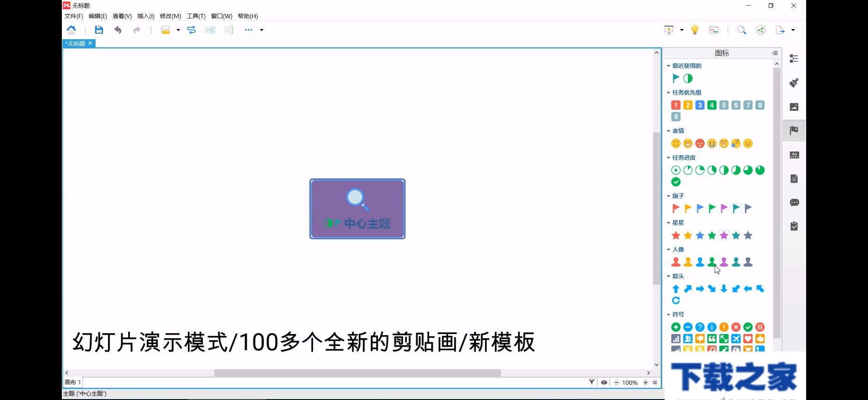Add the green person marker

pos(712,262)
